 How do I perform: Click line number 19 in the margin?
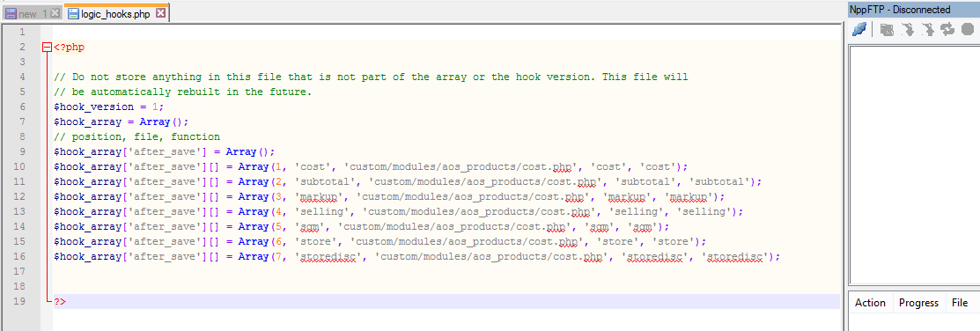point(20,302)
